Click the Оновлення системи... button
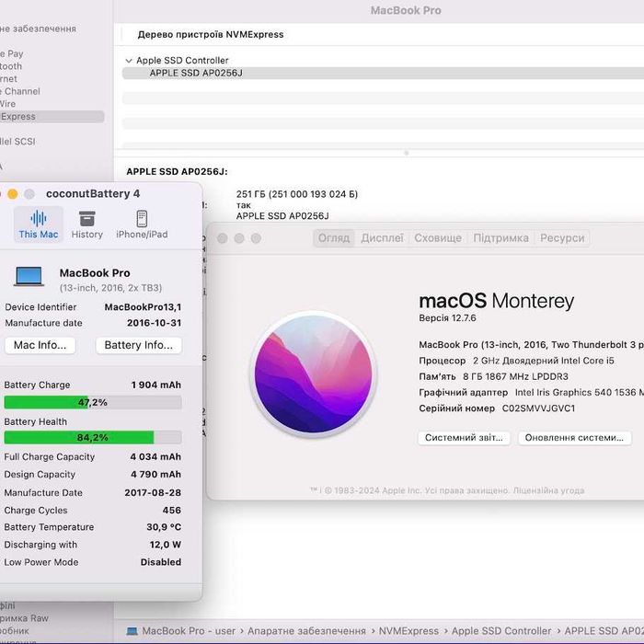Screen dimensions: 644x644 (575, 438)
